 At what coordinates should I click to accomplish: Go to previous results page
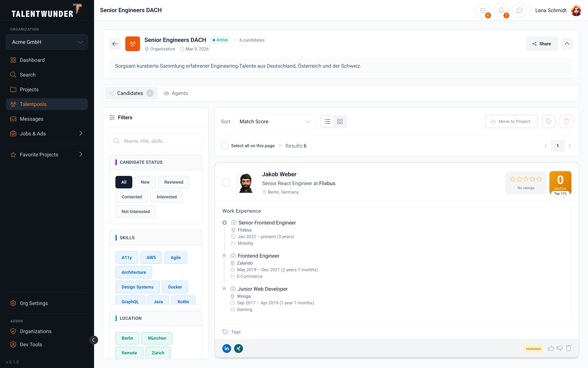coord(546,146)
